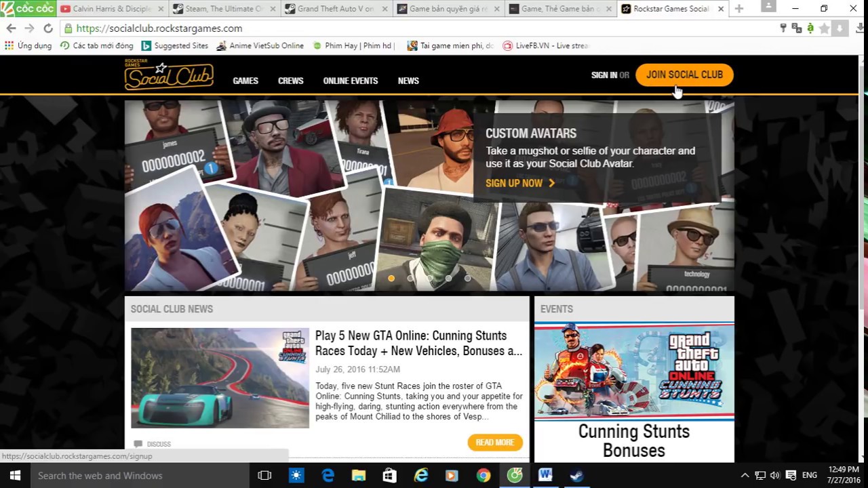The height and width of the screenshot is (488, 868).
Task: Click the Cốc Cốc taskbar icon
Action: [515, 475]
